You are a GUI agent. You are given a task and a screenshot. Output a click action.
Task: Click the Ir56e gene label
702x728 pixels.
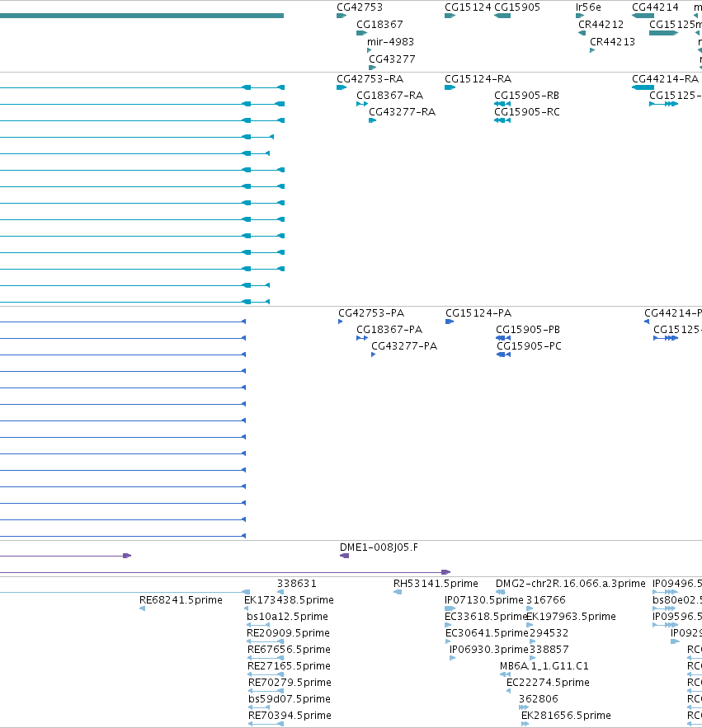pyautogui.click(x=588, y=7)
